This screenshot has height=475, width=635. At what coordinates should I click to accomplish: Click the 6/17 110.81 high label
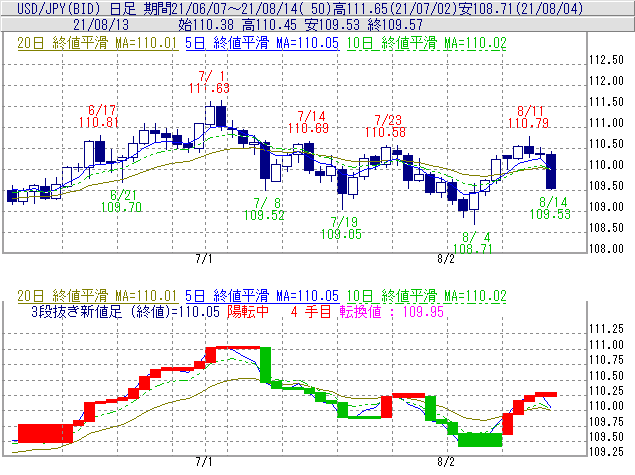99,116
